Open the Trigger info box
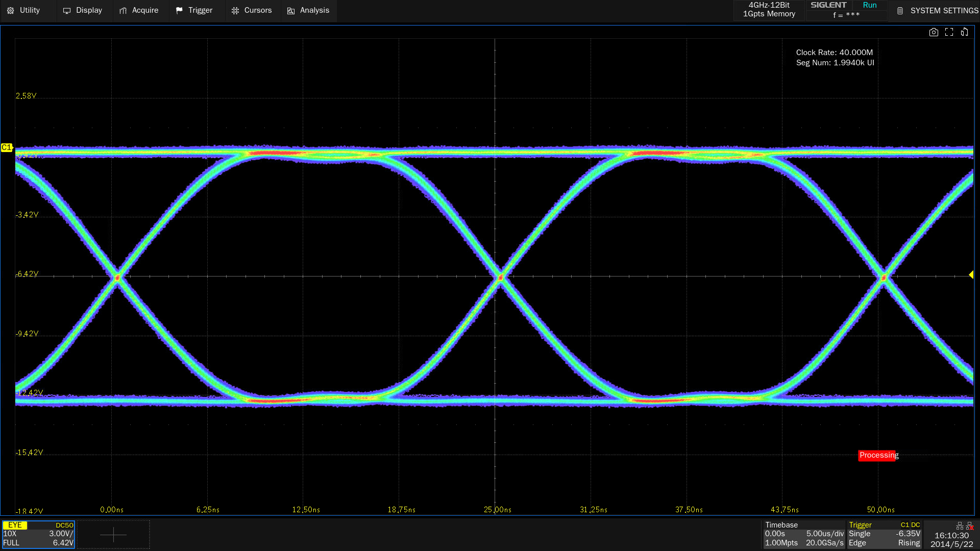980x551 pixels. point(884,534)
